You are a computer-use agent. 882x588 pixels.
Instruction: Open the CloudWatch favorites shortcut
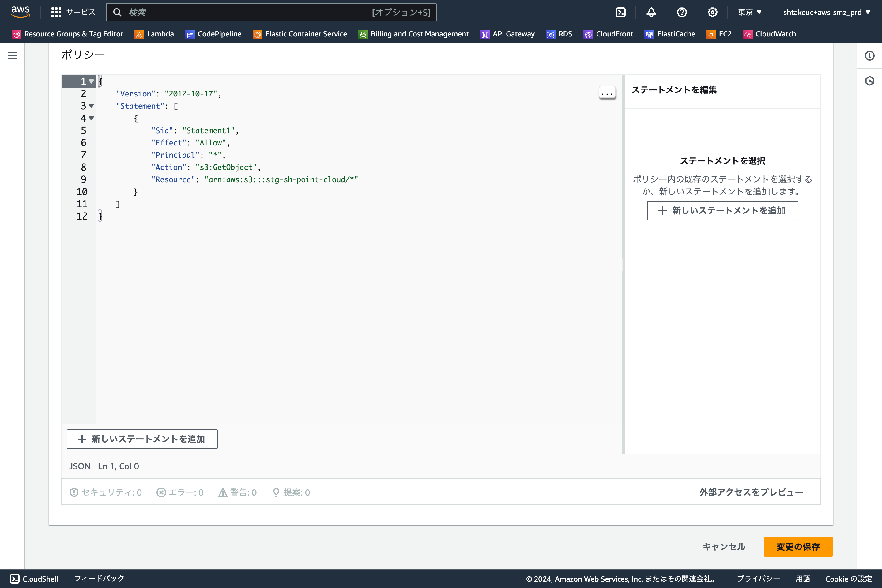coord(769,34)
